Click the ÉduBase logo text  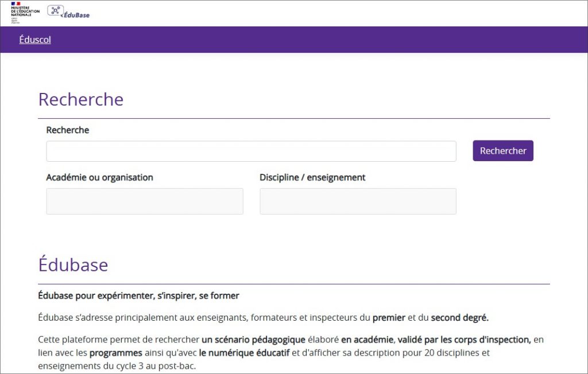[x=77, y=14]
